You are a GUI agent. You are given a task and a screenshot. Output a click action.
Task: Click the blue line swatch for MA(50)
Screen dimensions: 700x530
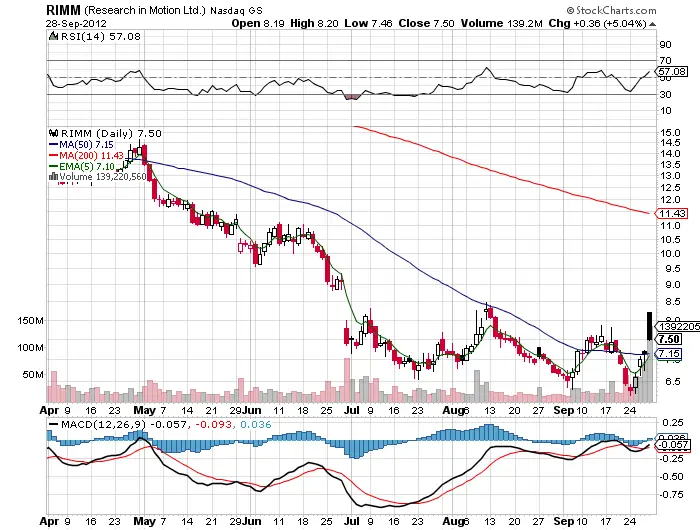click(54, 145)
